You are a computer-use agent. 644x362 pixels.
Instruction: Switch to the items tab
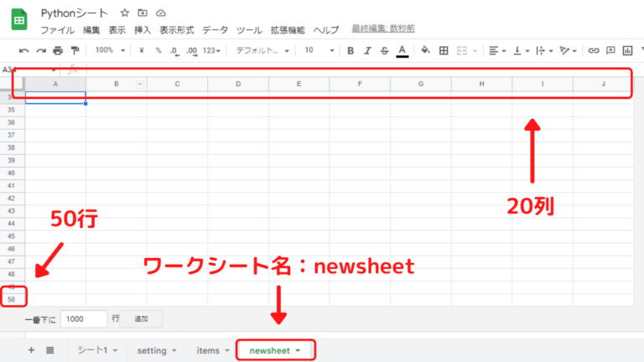tap(212, 350)
